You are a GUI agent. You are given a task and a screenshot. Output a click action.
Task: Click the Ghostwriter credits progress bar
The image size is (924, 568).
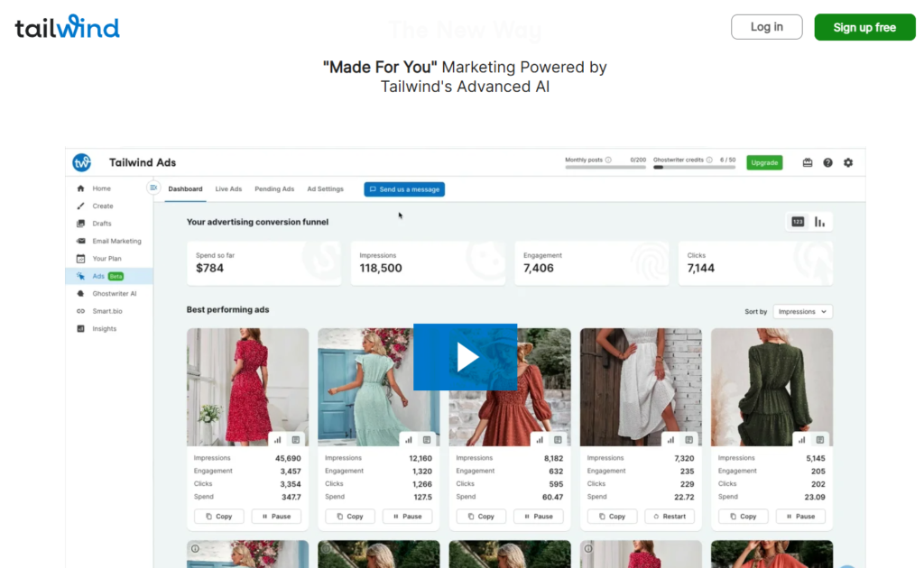point(694,167)
